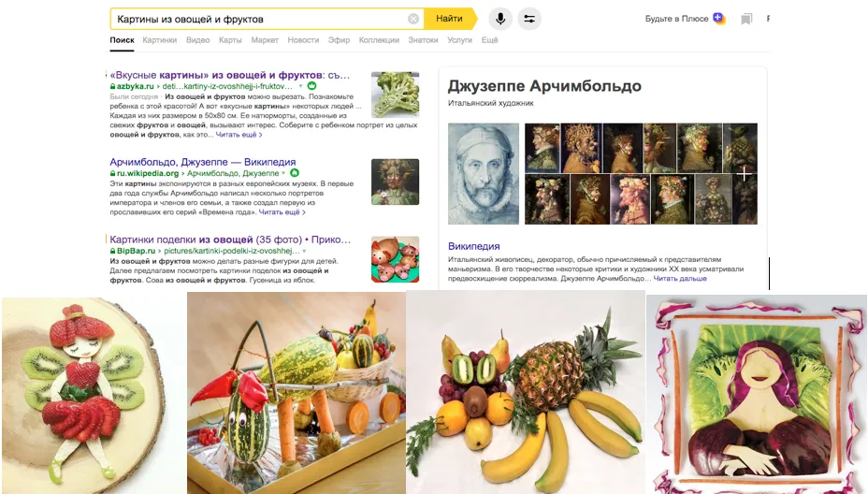Open the Arcimboldo portrait sketch thumbnail

pos(484,173)
